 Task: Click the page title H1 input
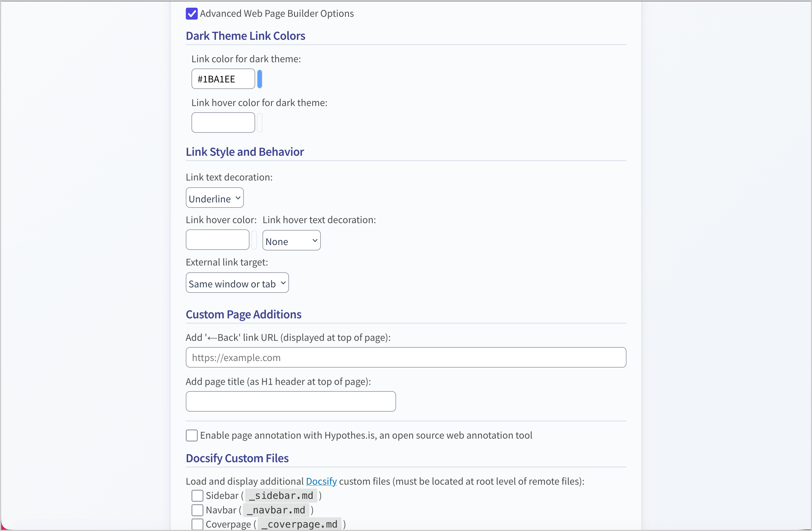(290, 402)
